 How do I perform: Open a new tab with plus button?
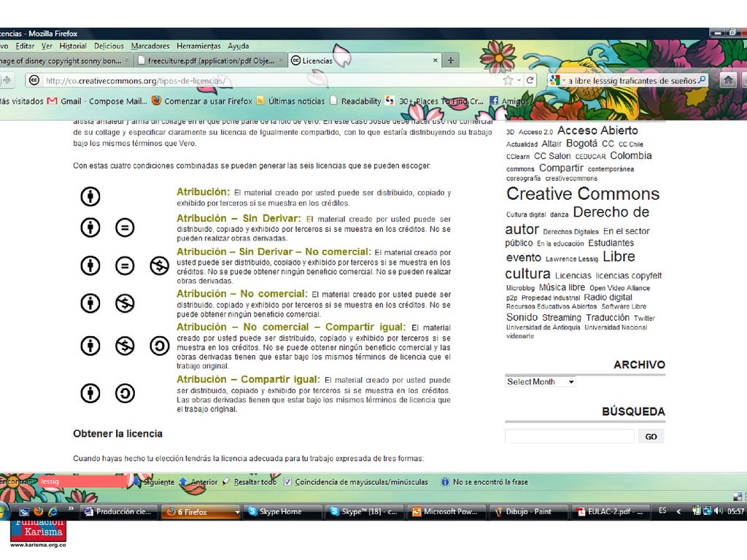tap(451, 60)
